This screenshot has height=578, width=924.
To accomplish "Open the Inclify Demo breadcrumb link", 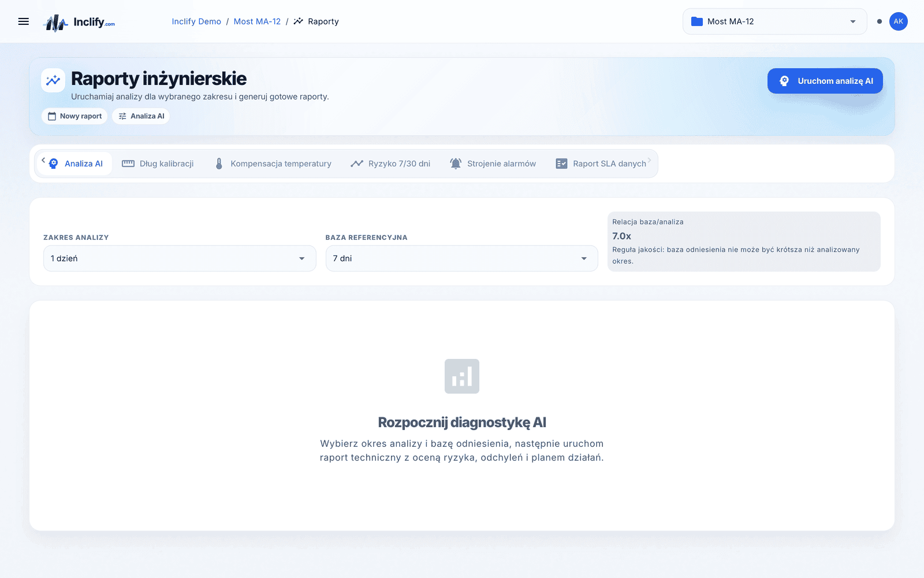I will tap(196, 21).
